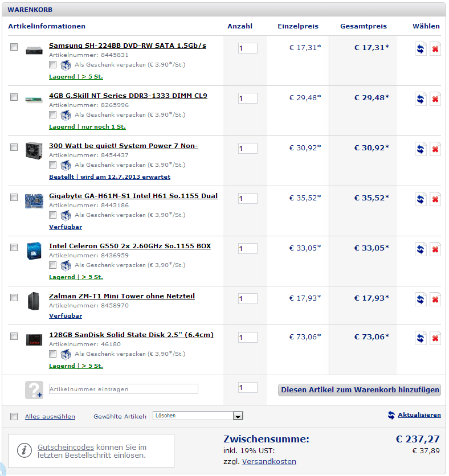This screenshot has height=476, width=449.
Task: Refresh the Intel Celeron G550 row
Action: [421, 249]
